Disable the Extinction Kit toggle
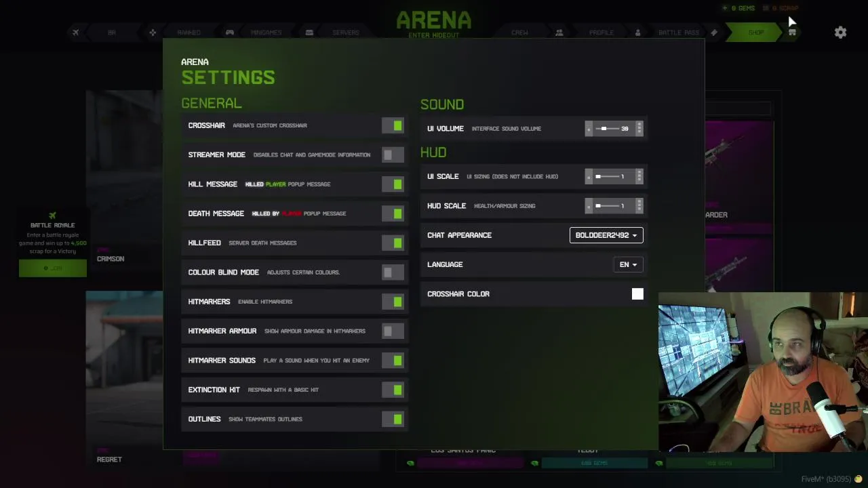The image size is (868, 488). 393,390
